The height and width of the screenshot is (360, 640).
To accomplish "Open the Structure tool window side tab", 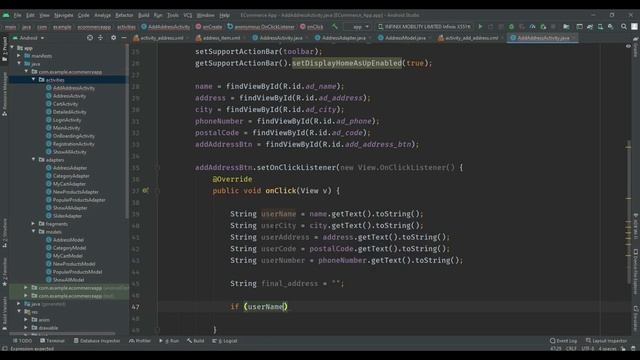I will pos(4,233).
